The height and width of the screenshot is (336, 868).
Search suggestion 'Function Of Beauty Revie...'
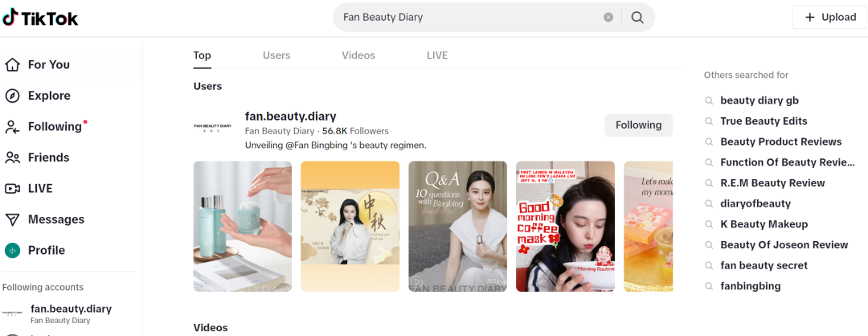point(787,162)
